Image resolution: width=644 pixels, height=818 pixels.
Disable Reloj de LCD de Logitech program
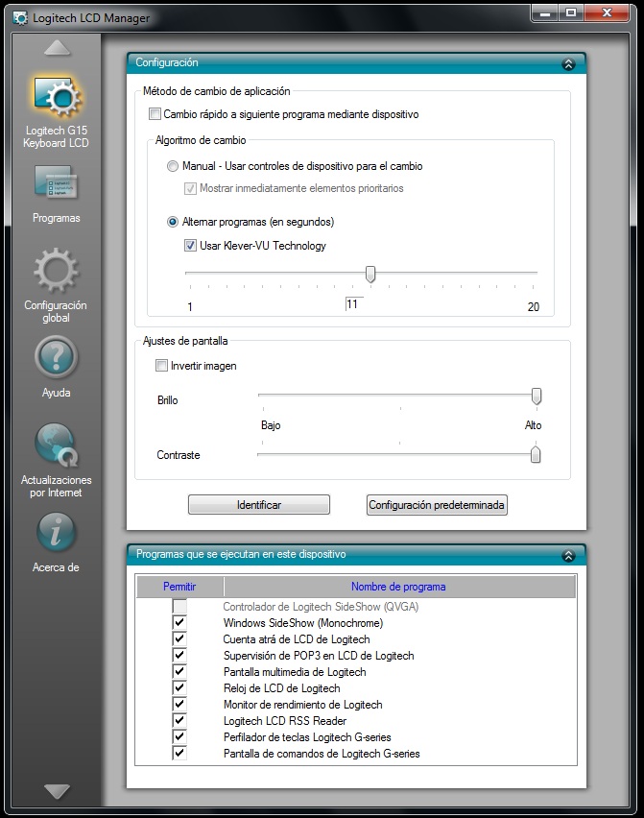coord(179,688)
